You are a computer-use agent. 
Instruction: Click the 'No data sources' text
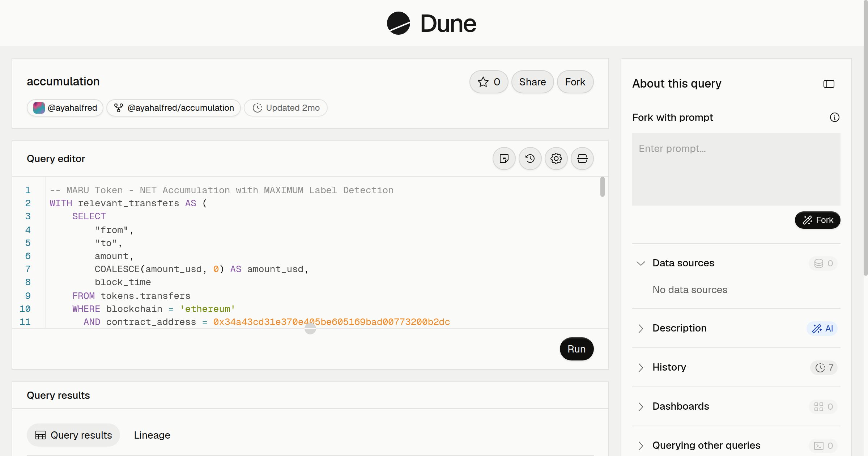tap(690, 290)
